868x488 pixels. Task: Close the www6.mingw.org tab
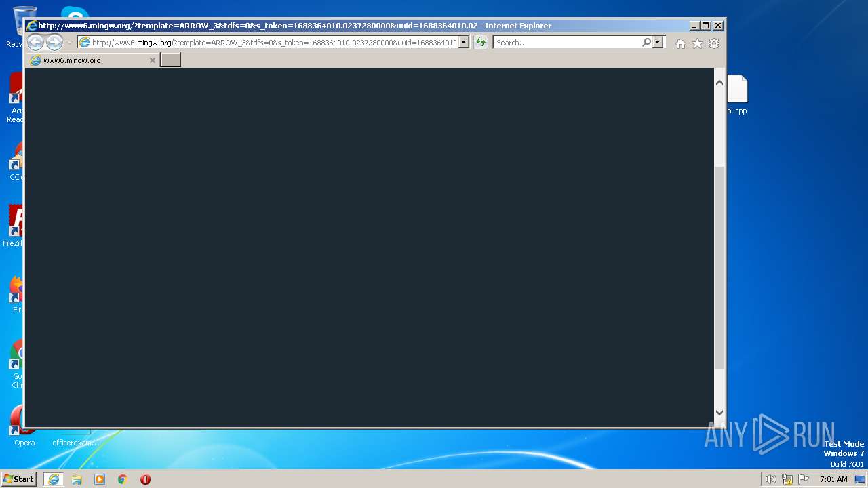tap(153, 60)
